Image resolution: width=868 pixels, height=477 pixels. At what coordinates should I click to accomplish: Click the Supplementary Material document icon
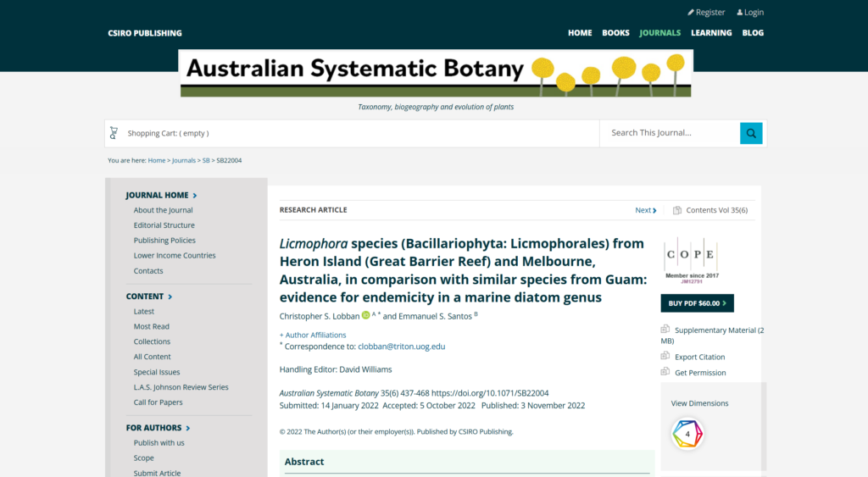[x=665, y=329]
